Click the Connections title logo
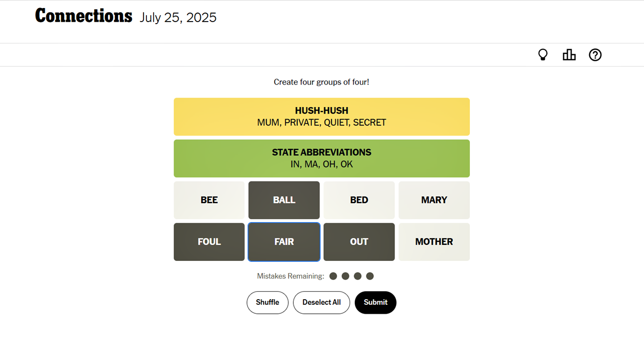Image resolution: width=644 pixels, height=362 pixels. pos(84,16)
